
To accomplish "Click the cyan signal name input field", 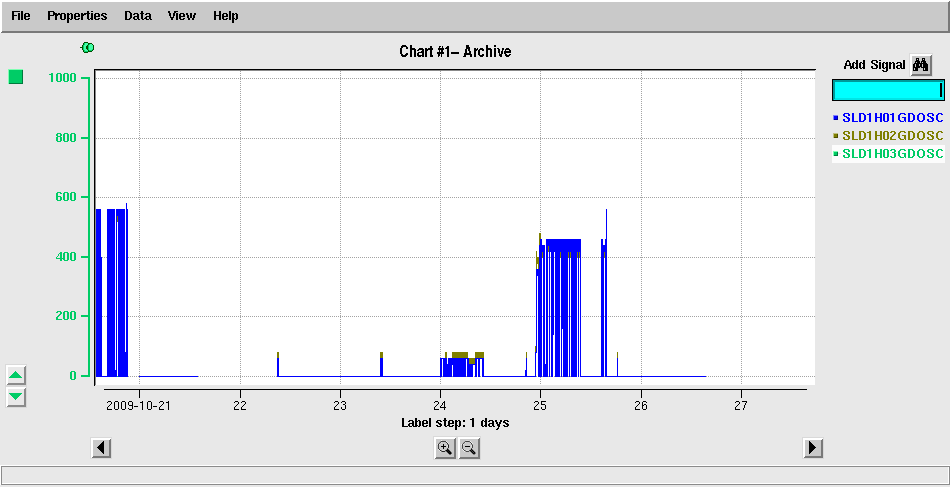I will [888, 90].
